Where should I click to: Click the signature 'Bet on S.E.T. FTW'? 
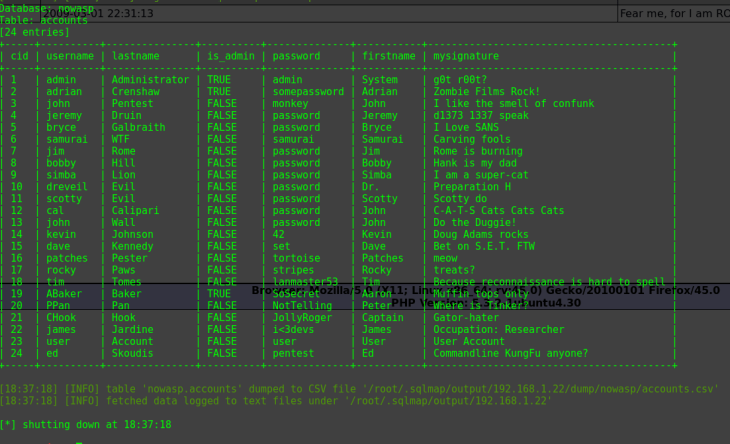484,246
